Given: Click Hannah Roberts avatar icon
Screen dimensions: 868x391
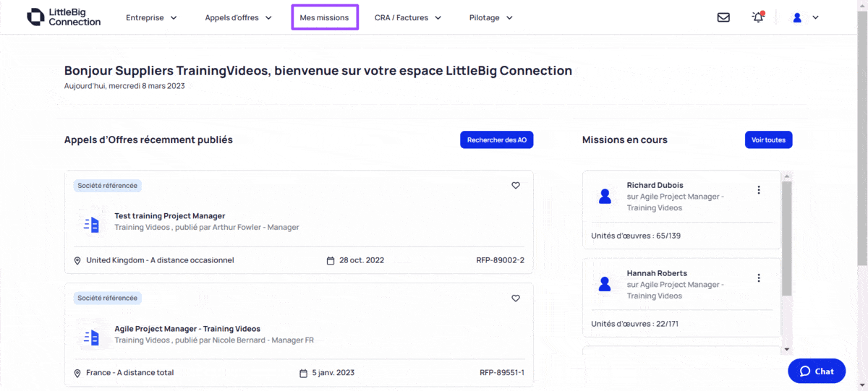Looking at the screenshot, I should click(x=605, y=284).
